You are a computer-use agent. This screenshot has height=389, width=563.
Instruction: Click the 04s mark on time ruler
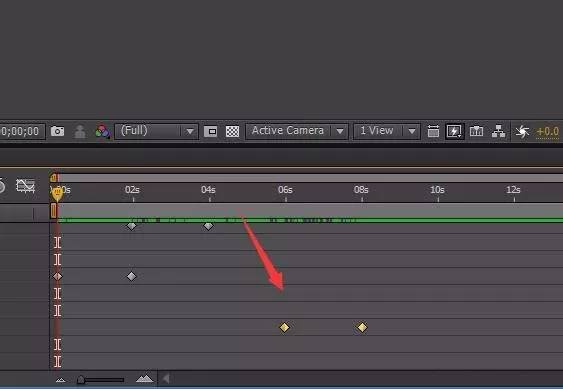[209, 190]
